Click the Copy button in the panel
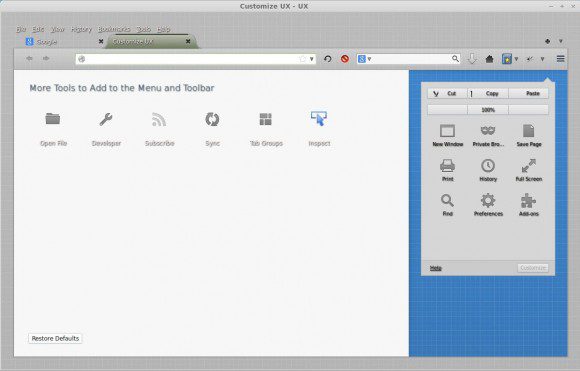This screenshot has height=371, width=580. [x=488, y=94]
